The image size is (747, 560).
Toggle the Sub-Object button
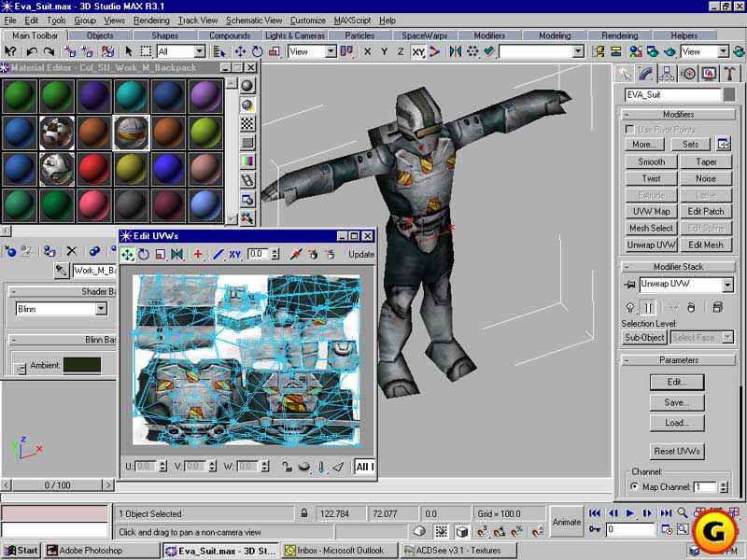(644, 338)
